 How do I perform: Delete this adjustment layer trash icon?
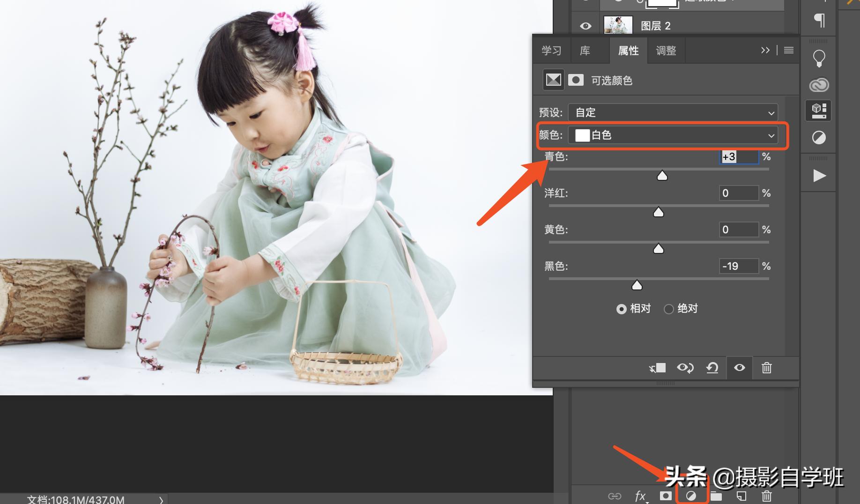click(x=766, y=368)
